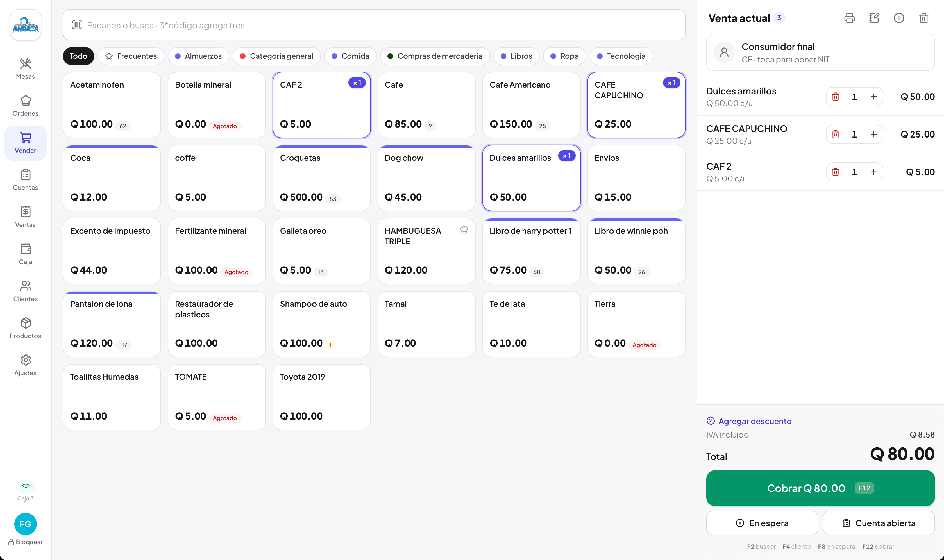Remove Dulces amarillos with its trash icon

(835, 97)
